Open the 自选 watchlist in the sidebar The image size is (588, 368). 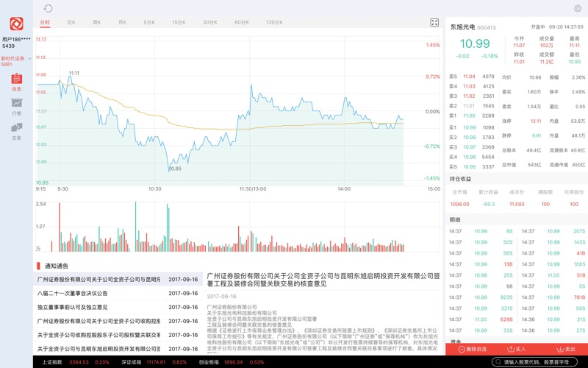coord(16,82)
